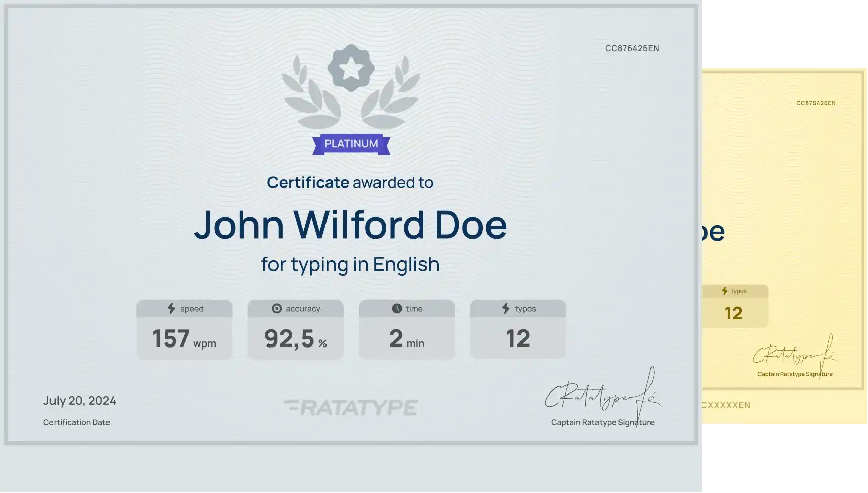Image resolution: width=868 pixels, height=493 pixels.
Task: Open the typos card showing 12
Action: coord(518,328)
